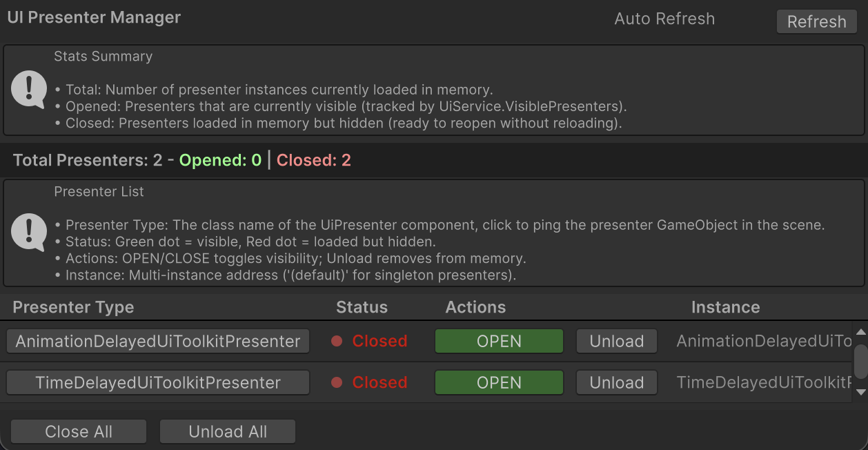Image resolution: width=868 pixels, height=450 pixels.
Task: Click the red status dot for AnimationDelayedUiToolkitPresenter
Action: 337,341
